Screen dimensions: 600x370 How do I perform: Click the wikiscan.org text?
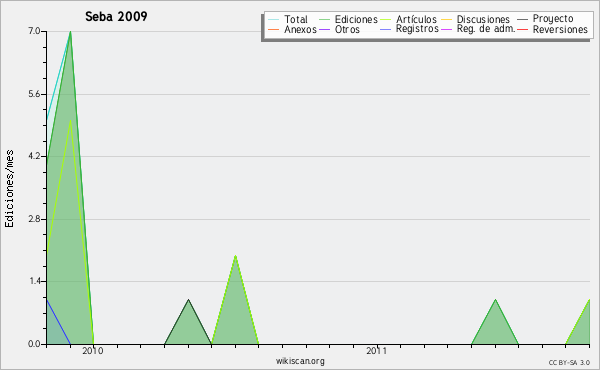pos(300,361)
